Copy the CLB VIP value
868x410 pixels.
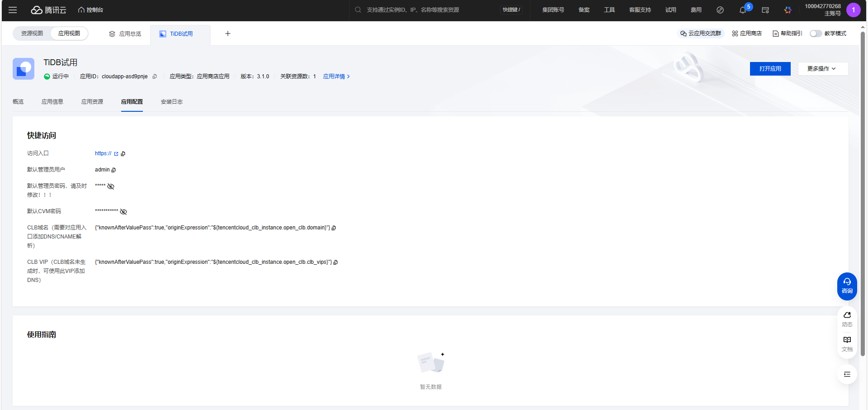point(336,262)
